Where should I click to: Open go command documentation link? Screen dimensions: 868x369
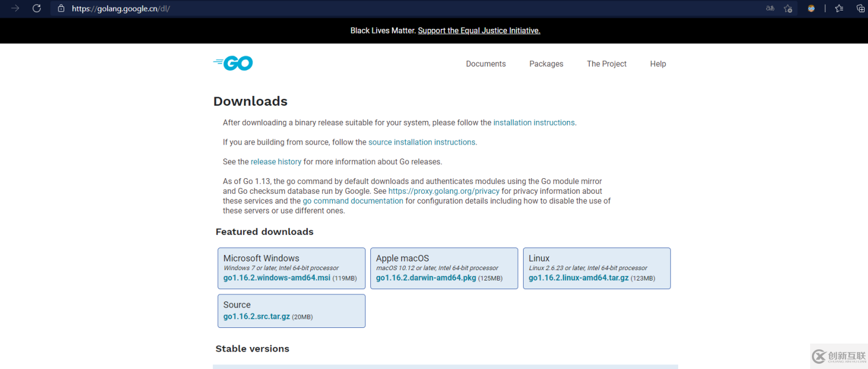[353, 201]
